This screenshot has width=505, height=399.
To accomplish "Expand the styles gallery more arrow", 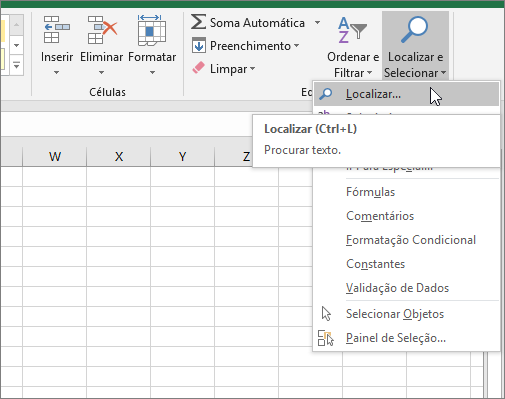I will [16, 65].
